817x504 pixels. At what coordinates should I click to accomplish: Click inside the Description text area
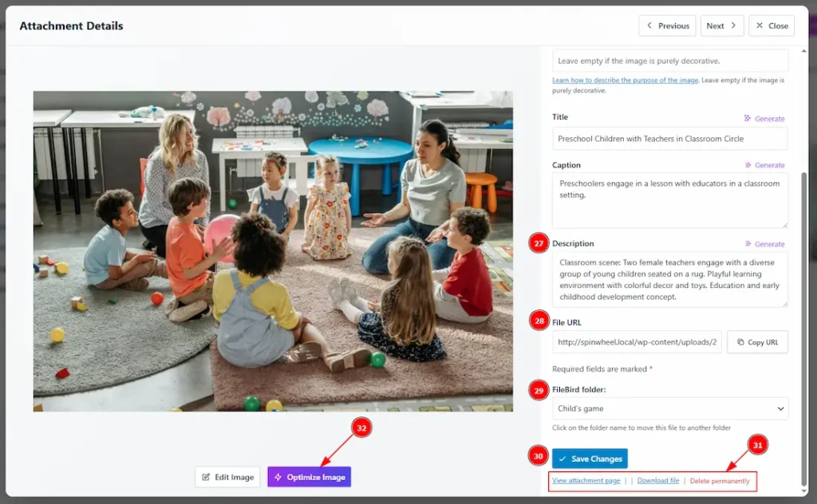click(x=670, y=279)
